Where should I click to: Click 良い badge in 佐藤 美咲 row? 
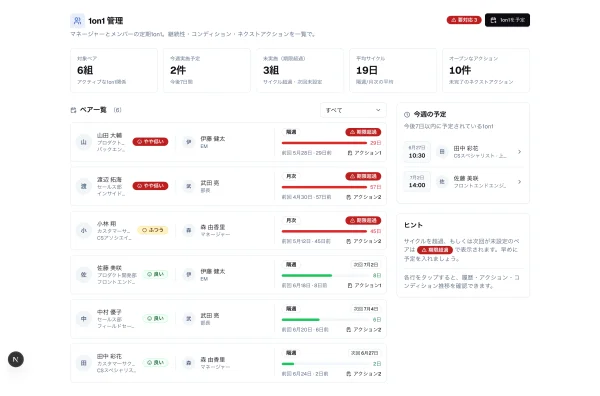pyautogui.click(x=155, y=274)
